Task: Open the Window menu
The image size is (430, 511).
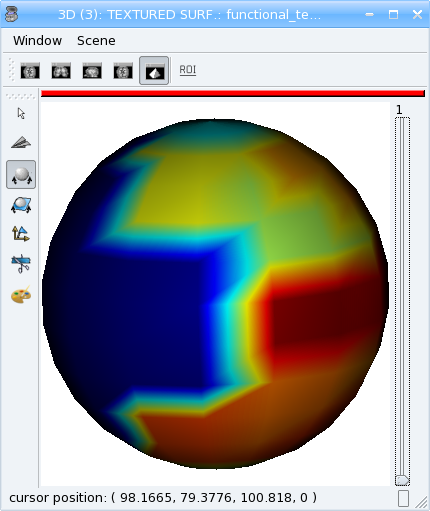Action: [x=37, y=41]
